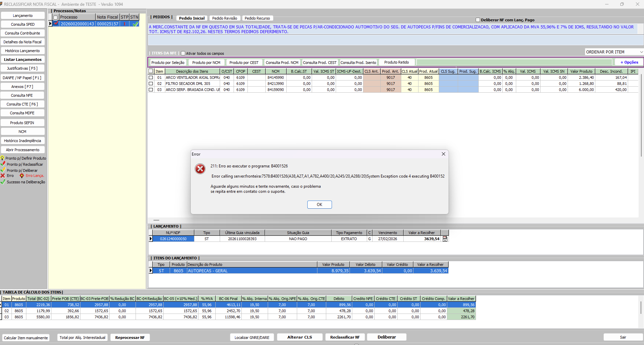The width and height of the screenshot is (644, 345).
Task: Click the yellow lightbulb 'Pronto p/ Definir Produto' icon
Action: 2,158
